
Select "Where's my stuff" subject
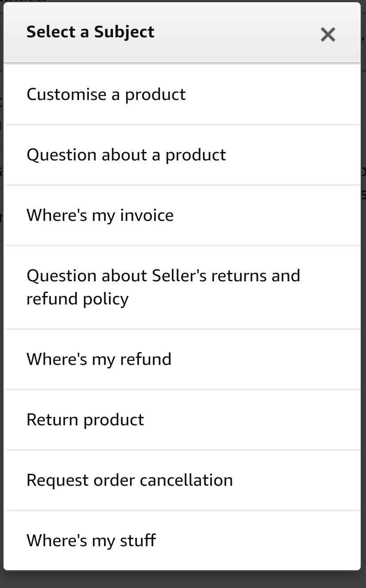coord(91,540)
